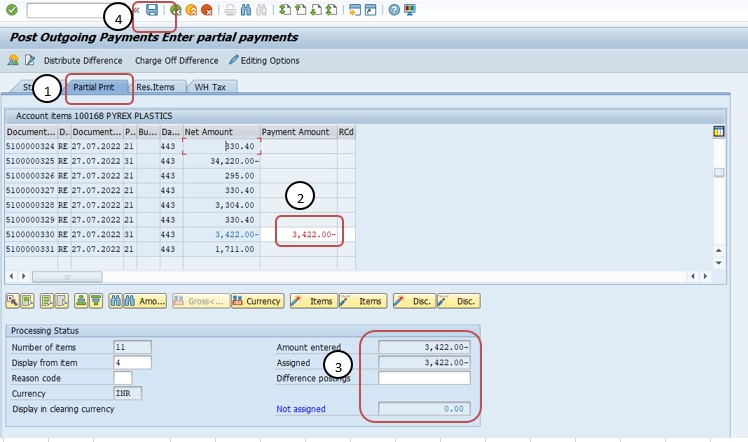Go to First Page icon
The width and height of the screenshot is (748, 442).
pos(285,10)
